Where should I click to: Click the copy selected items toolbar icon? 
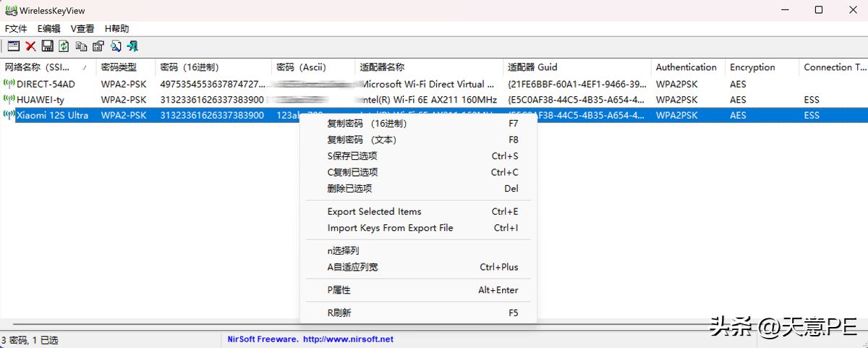coord(81,46)
